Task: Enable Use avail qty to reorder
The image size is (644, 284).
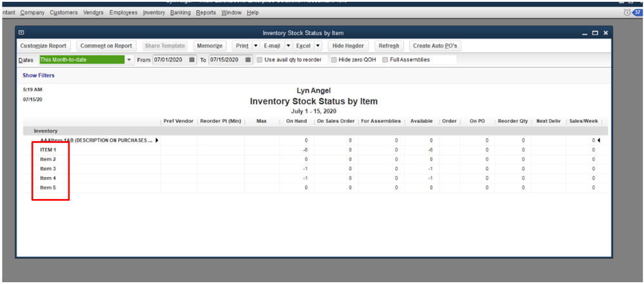Action: click(x=260, y=60)
